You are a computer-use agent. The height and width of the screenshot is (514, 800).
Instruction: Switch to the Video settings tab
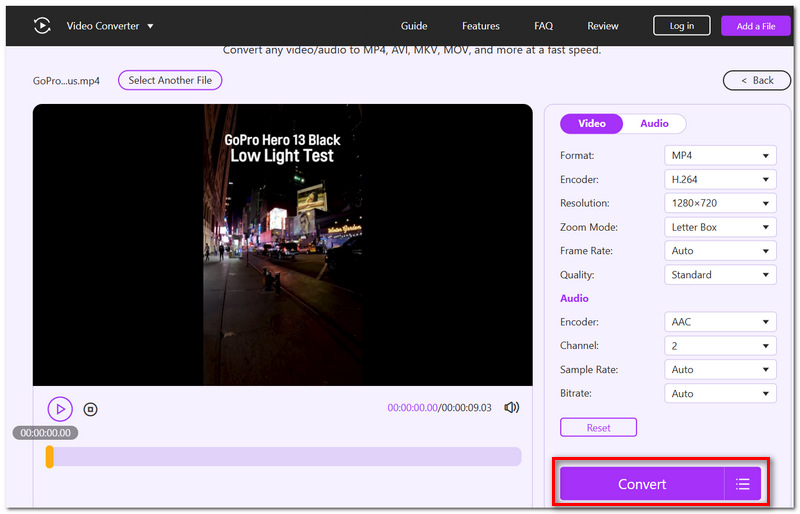[x=591, y=124]
